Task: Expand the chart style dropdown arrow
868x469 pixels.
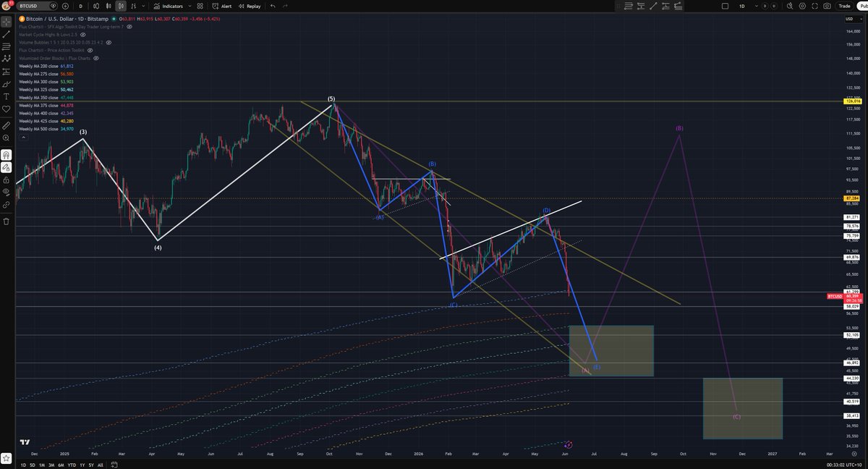Action: 143,6
